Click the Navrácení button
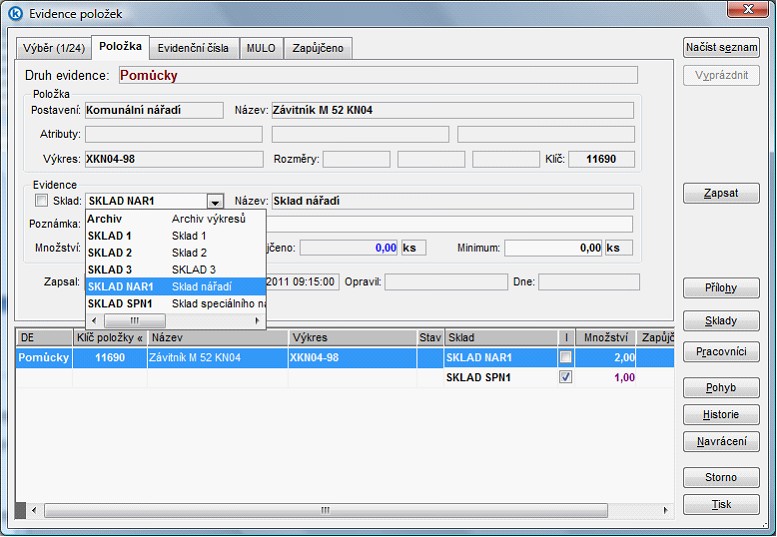The height and width of the screenshot is (537, 777). point(721,441)
